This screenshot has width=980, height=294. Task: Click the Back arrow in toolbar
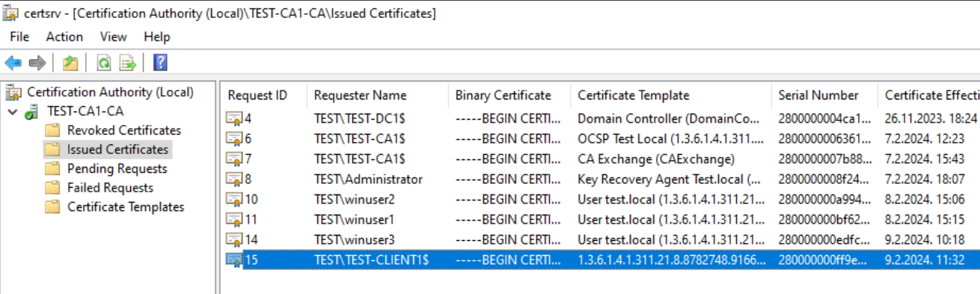(x=13, y=63)
